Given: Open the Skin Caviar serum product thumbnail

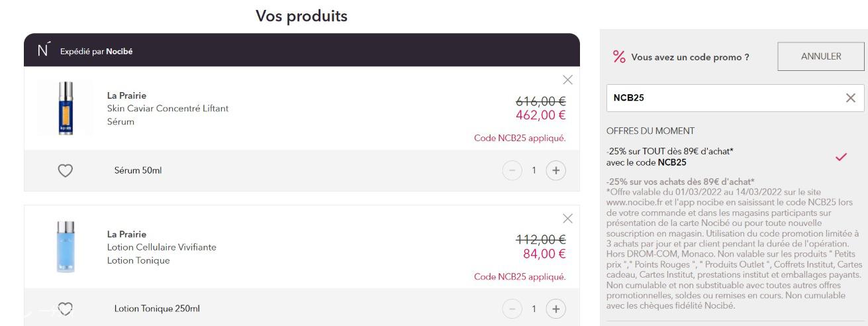Looking at the screenshot, I should pos(65,108).
